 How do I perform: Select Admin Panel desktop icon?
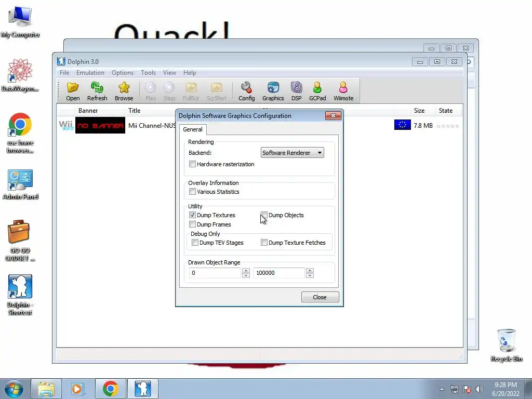tap(20, 184)
